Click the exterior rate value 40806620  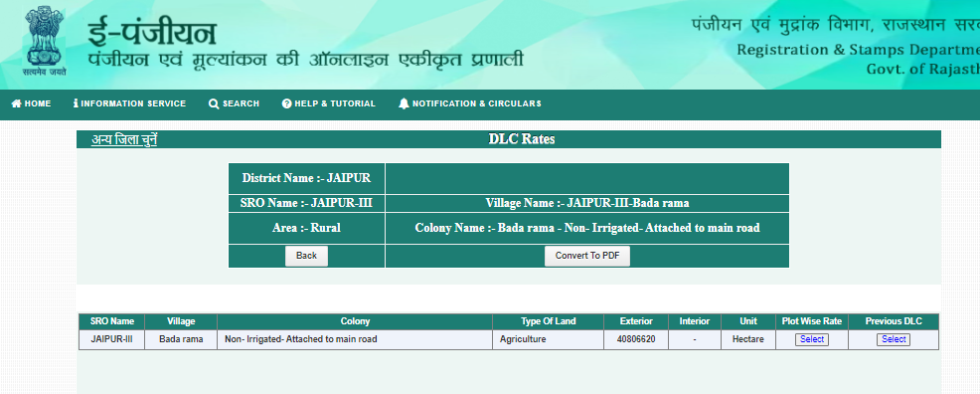[636, 339]
